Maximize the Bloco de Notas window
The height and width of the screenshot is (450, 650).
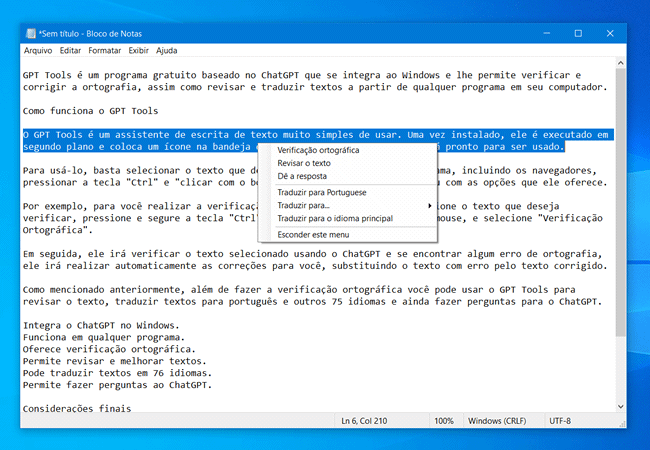click(578, 34)
